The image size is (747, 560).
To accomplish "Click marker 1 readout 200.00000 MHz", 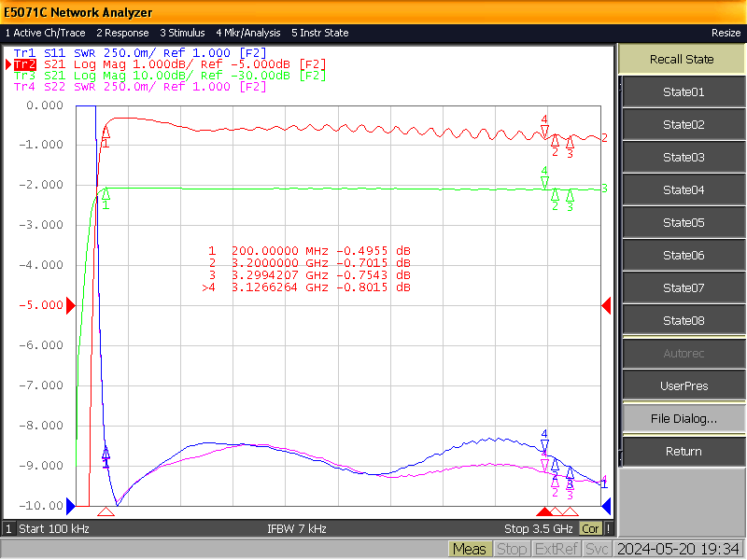I will [x=310, y=251].
